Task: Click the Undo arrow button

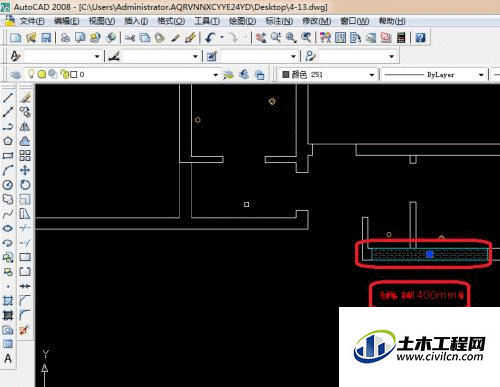Action: pyautogui.click(x=210, y=37)
